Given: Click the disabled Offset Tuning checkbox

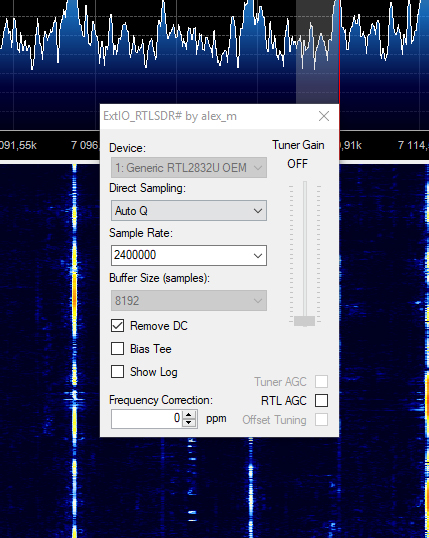Looking at the screenshot, I should coord(321,420).
